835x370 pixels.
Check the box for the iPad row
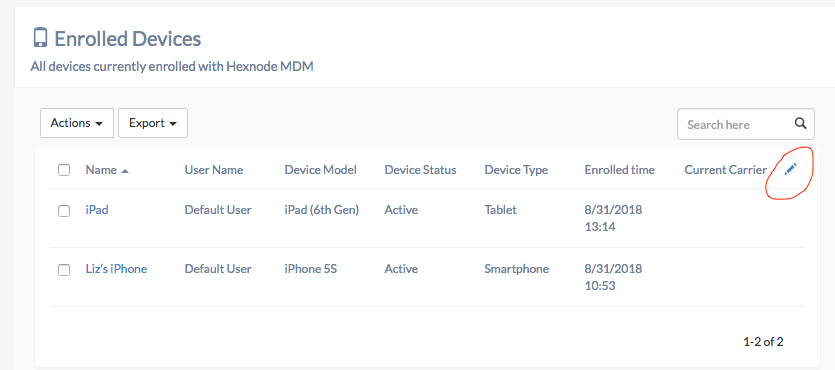[64, 211]
